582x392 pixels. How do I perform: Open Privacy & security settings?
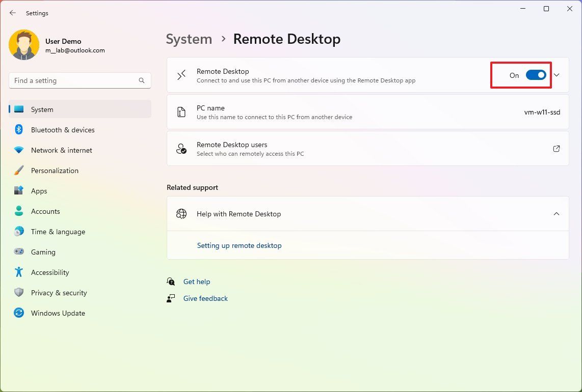coord(59,293)
